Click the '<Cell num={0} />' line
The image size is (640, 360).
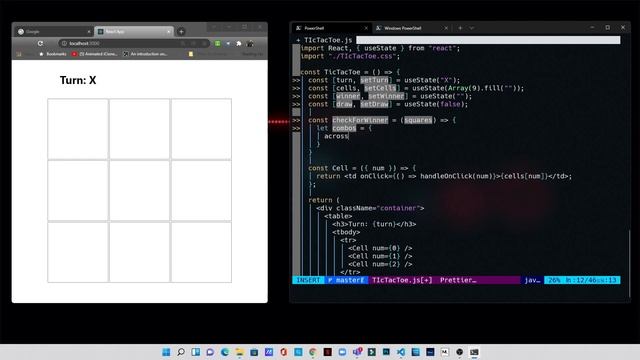pyautogui.click(x=380, y=248)
